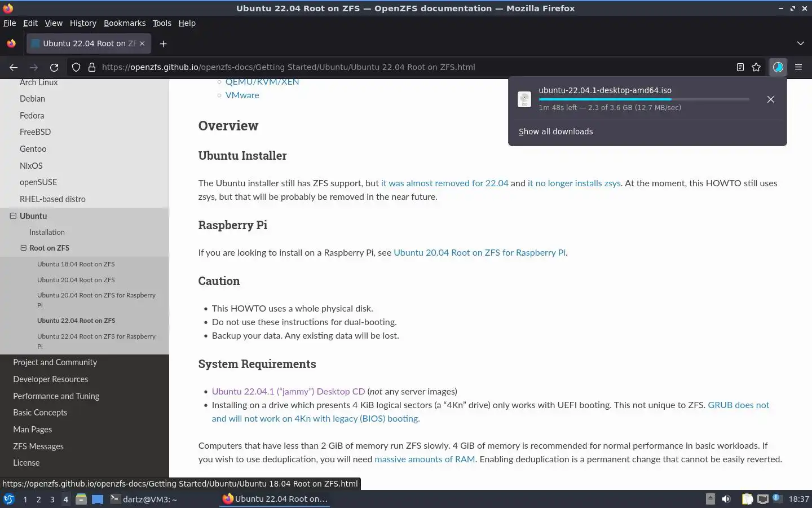The image size is (812, 508).
Task: List all tabs dropdown arrow
Action: (x=801, y=43)
